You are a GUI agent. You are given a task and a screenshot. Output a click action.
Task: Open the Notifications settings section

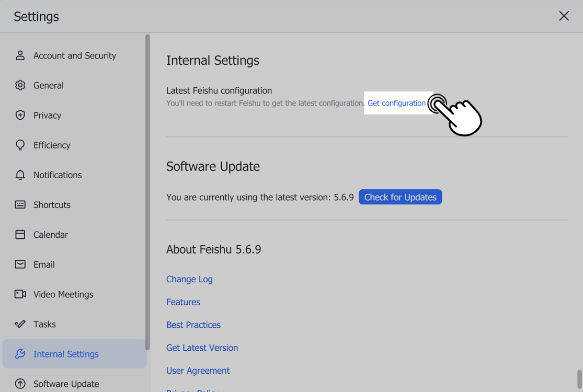tap(58, 175)
